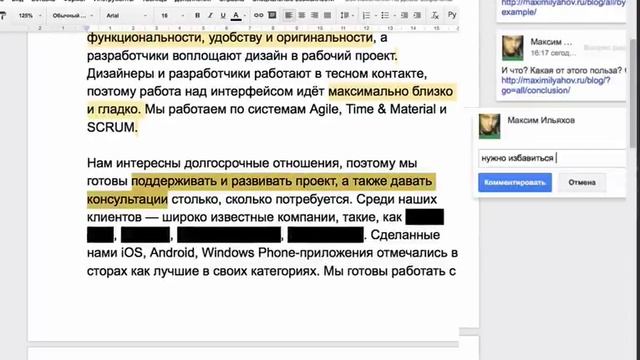Click highlighted text 'поддерживать и развивать проект'
This screenshot has height=360, width=640.
pyautogui.click(x=233, y=181)
